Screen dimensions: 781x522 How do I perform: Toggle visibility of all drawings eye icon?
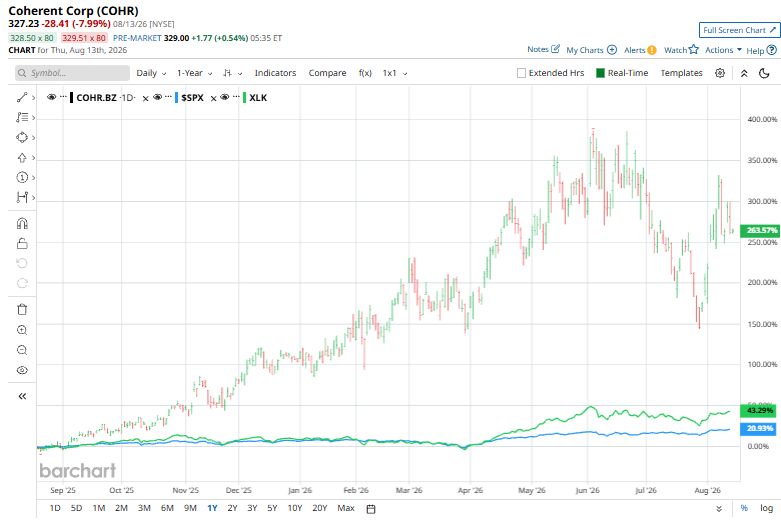coord(22,370)
